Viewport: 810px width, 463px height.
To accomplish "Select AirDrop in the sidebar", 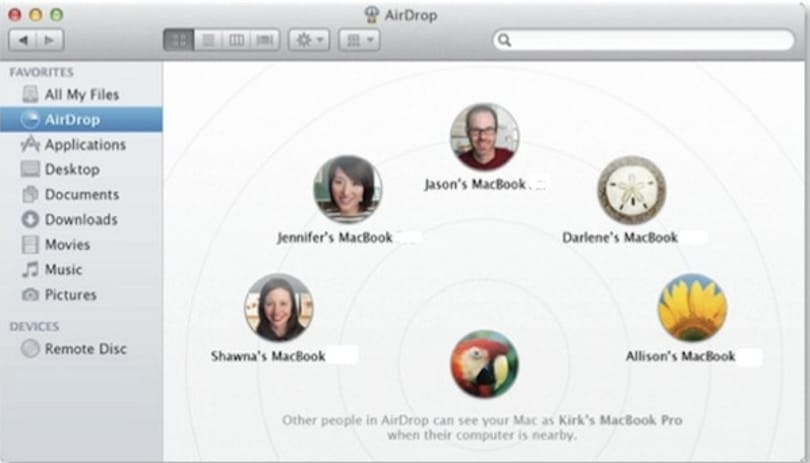I will pos(81,119).
